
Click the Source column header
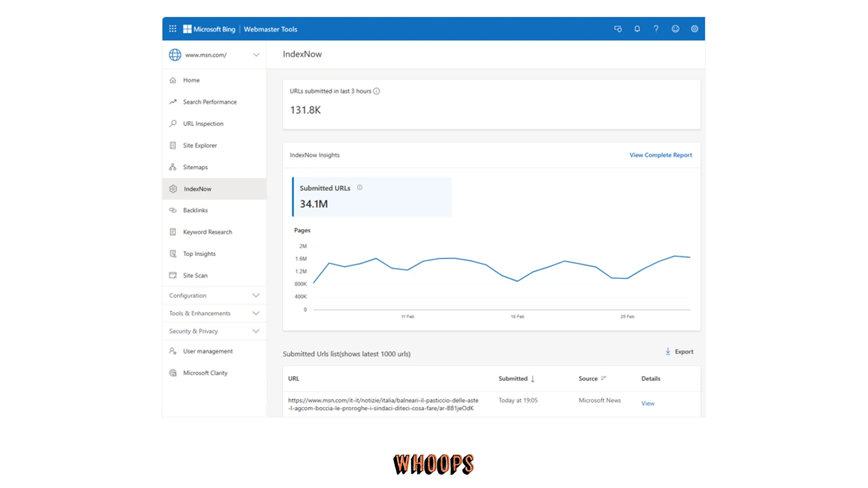(x=588, y=378)
